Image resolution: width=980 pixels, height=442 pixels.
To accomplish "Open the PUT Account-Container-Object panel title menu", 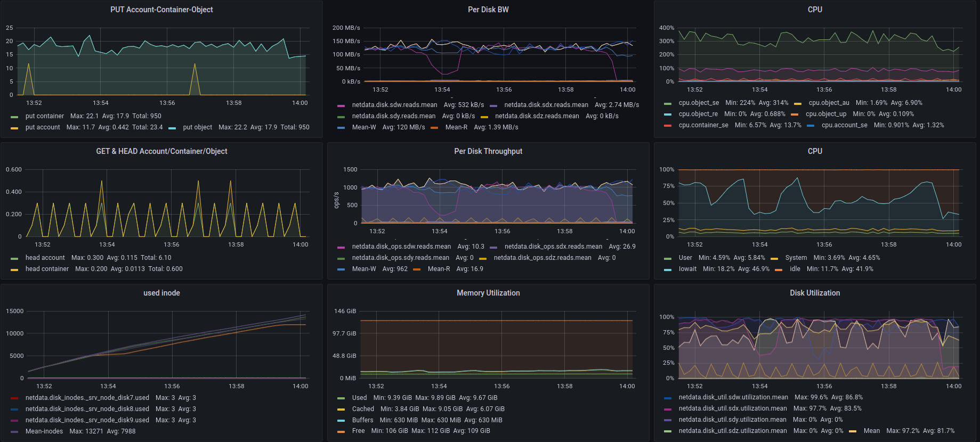I will point(161,10).
